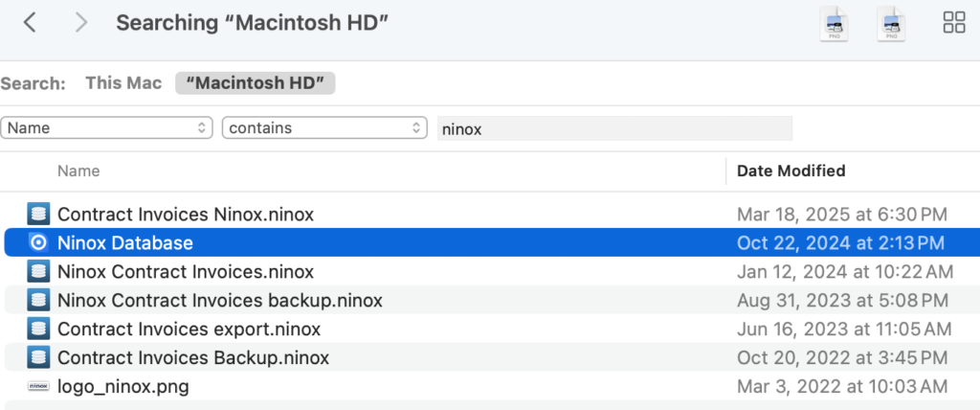
Task: Click the search text field containing ninox
Action: tap(614, 128)
